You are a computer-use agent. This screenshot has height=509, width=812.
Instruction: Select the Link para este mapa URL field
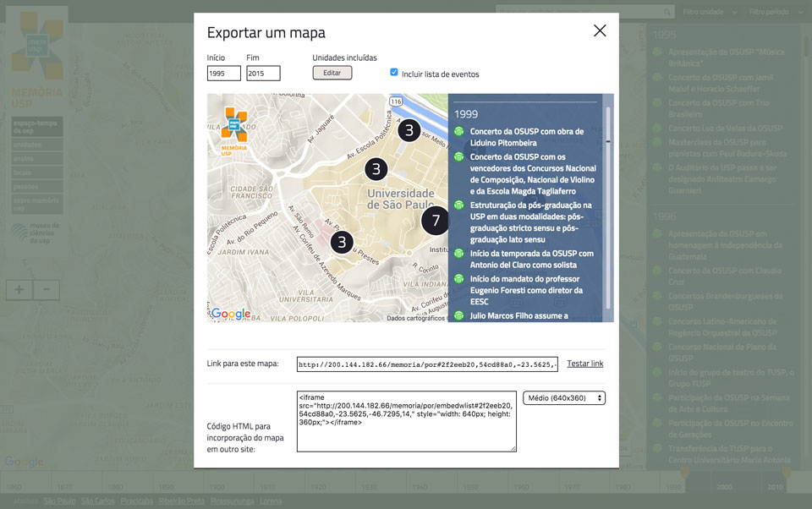(x=427, y=364)
